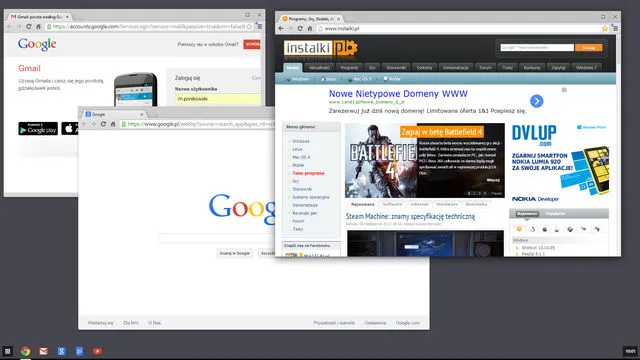Close the ad with corner icon
This screenshot has height=360, width=640.
pos(564,90)
